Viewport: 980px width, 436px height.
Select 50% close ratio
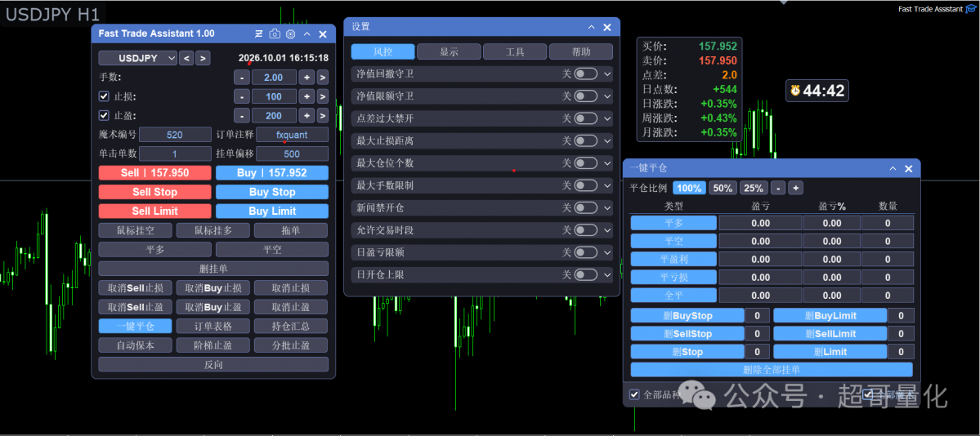point(723,188)
